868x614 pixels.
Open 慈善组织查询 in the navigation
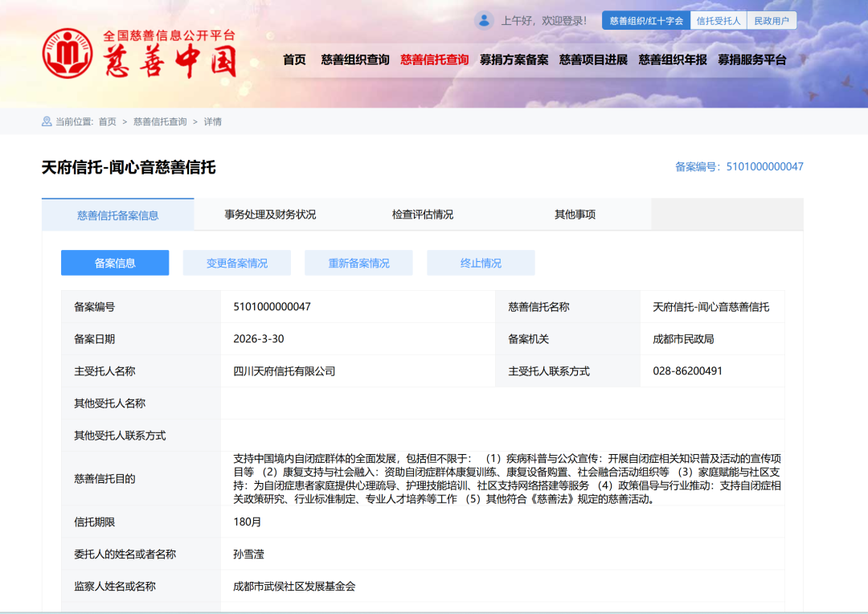tap(355, 59)
